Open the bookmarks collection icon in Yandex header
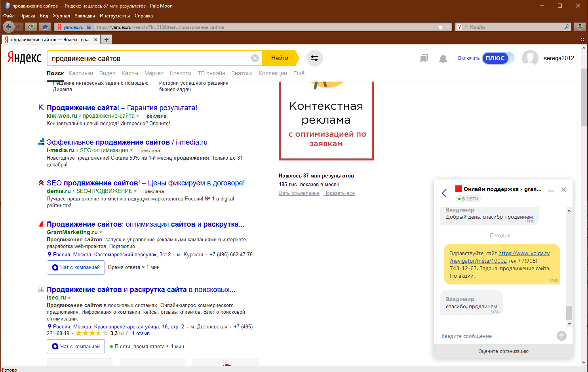The image size is (588, 372). pos(424,59)
